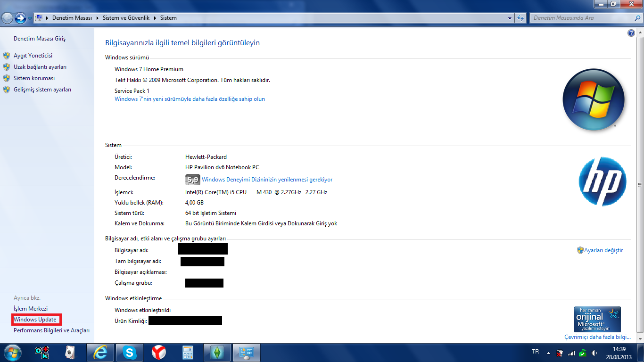Click the Windows Update link
The height and width of the screenshot is (362, 644).
[x=35, y=320]
